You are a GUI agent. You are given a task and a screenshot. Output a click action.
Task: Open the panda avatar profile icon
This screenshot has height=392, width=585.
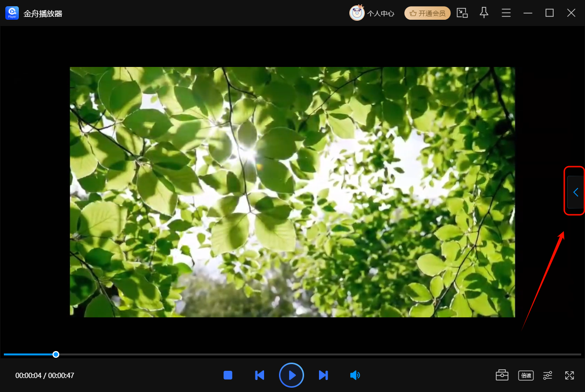click(357, 13)
